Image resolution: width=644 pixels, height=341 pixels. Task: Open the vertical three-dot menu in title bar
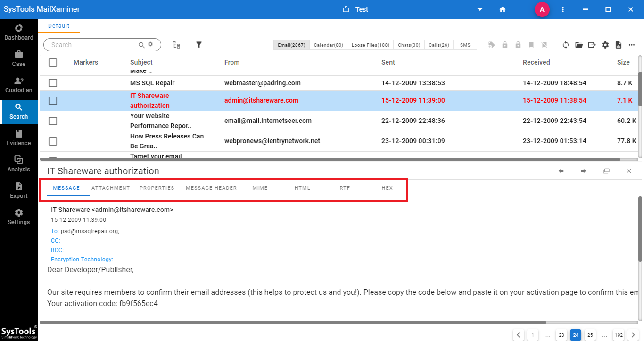pyautogui.click(x=563, y=9)
